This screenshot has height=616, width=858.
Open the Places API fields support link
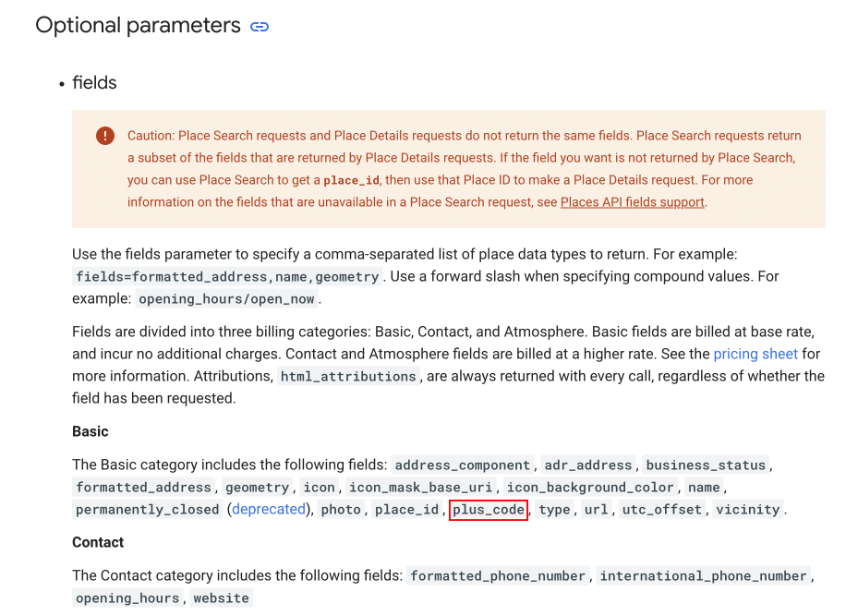pos(633,202)
